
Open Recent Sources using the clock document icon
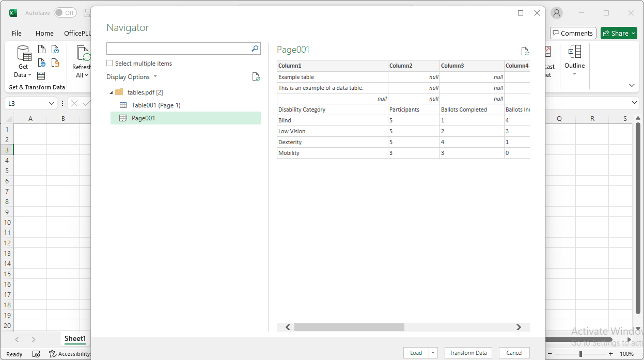coord(55,50)
